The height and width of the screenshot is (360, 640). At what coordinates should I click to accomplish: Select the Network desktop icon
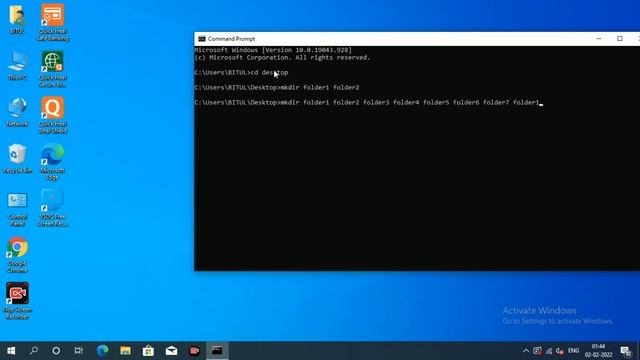click(x=17, y=112)
